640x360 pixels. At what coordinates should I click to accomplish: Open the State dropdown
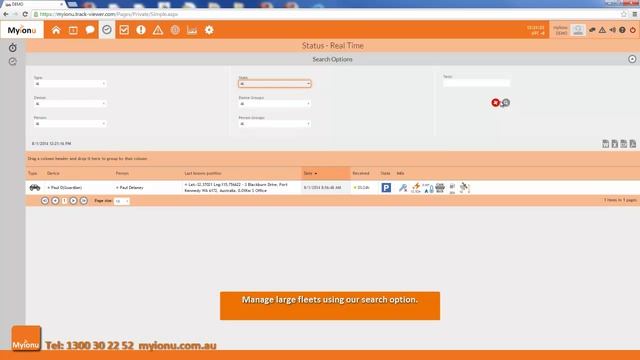[x=275, y=84]
